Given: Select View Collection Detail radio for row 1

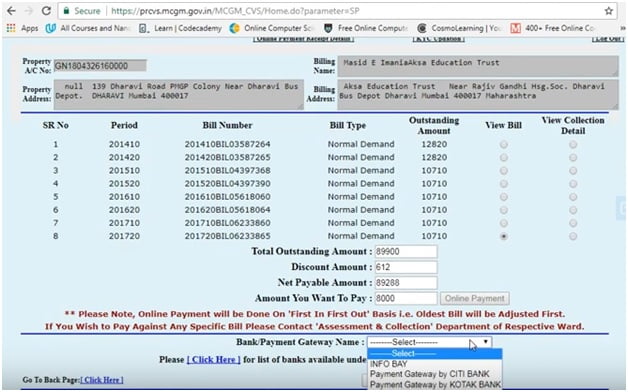Looking at the screenshot, I should pyautogui.click(x=573, y=145).
